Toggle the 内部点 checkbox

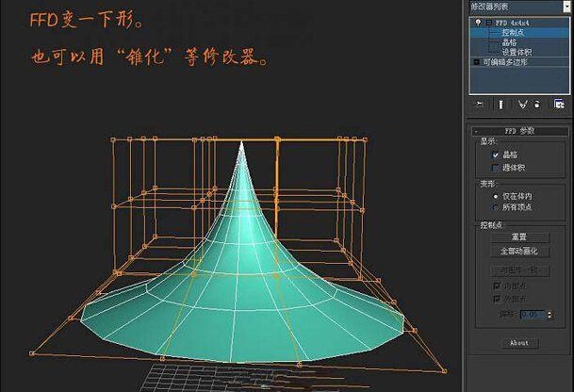pos(497,286)
